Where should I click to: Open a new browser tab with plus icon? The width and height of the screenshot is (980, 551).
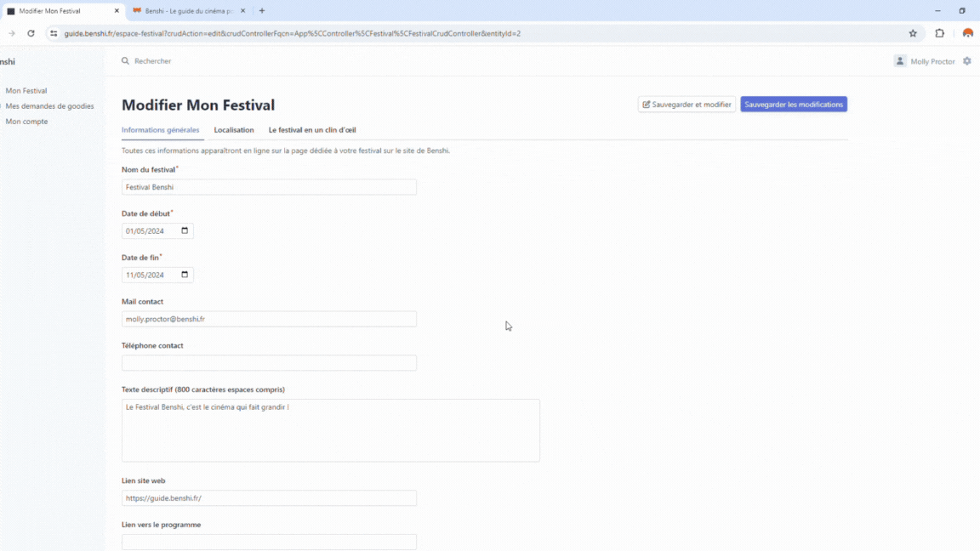[262, 11]
